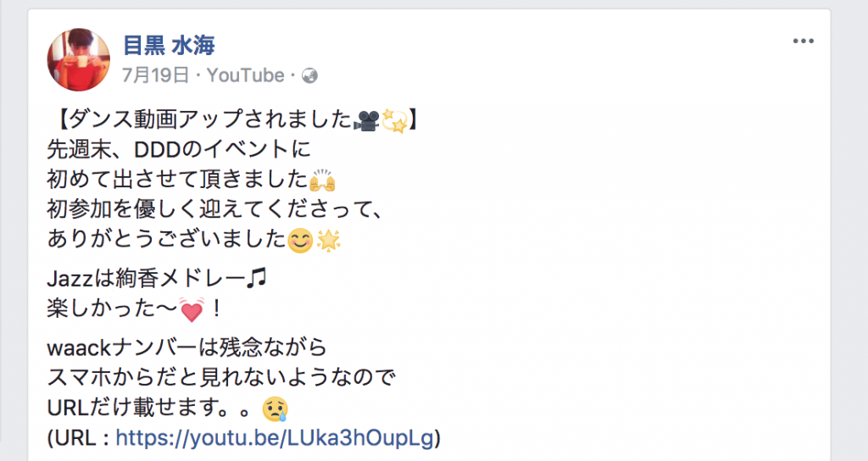Image resolution: width=868 pixels, height=461 pixels.
Task: Click the text 【ダンス動画アップされました
Action: (x=204, y=119)
